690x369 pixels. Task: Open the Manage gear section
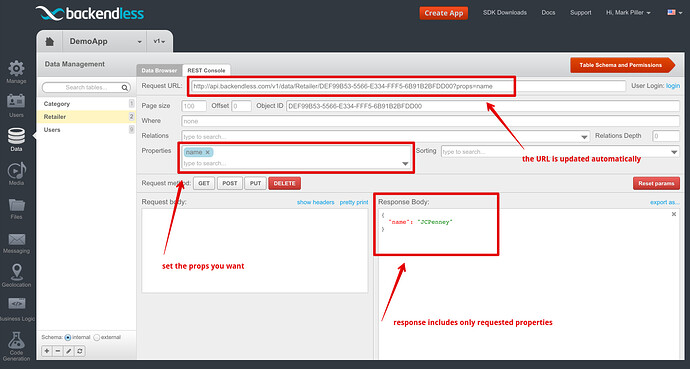point(16,72)
